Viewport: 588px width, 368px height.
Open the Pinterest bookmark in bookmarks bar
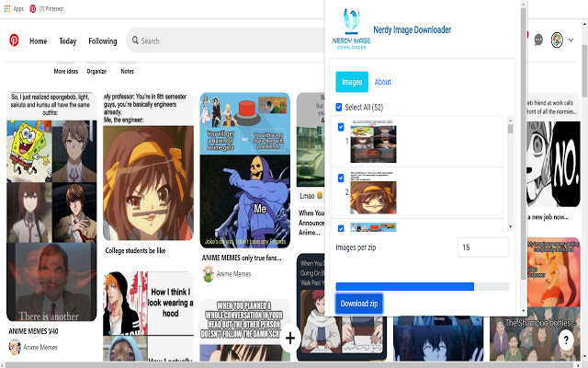pos(47,8)
